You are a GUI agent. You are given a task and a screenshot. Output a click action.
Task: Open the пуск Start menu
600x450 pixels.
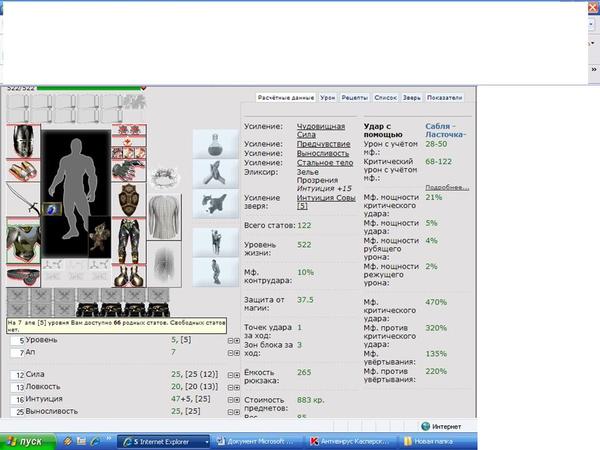tap(28, 442)
